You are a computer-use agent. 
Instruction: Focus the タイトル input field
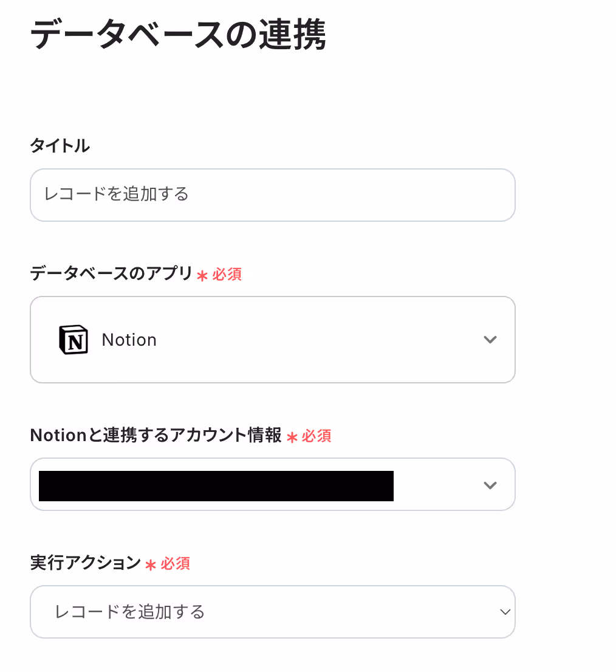tap(272, 195)
